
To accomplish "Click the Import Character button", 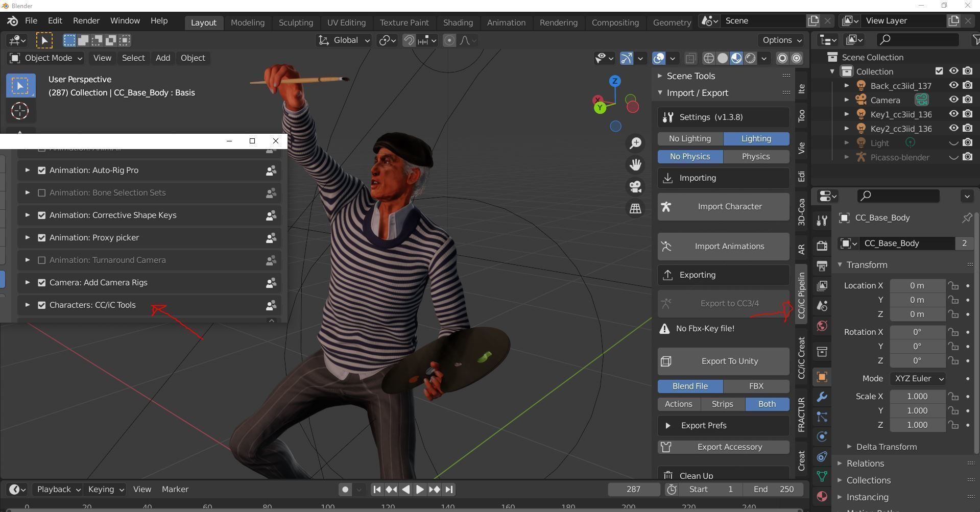I will pos(723,206).
